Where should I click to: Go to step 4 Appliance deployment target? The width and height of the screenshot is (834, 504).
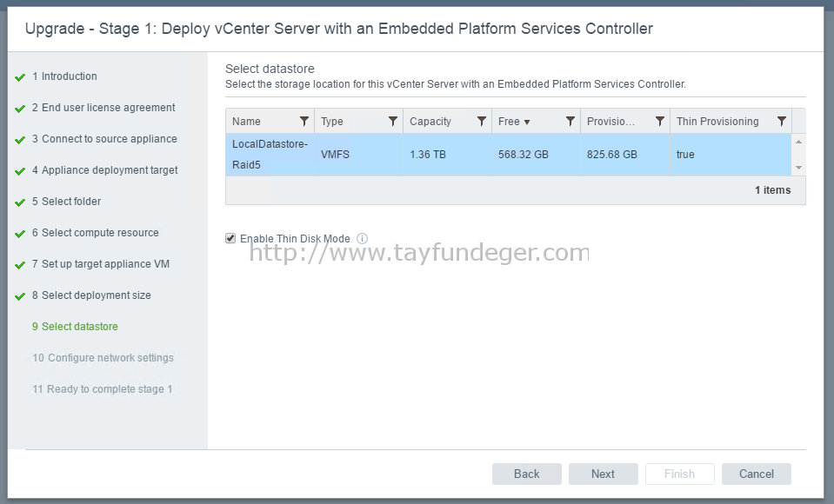tap(104, 170)
